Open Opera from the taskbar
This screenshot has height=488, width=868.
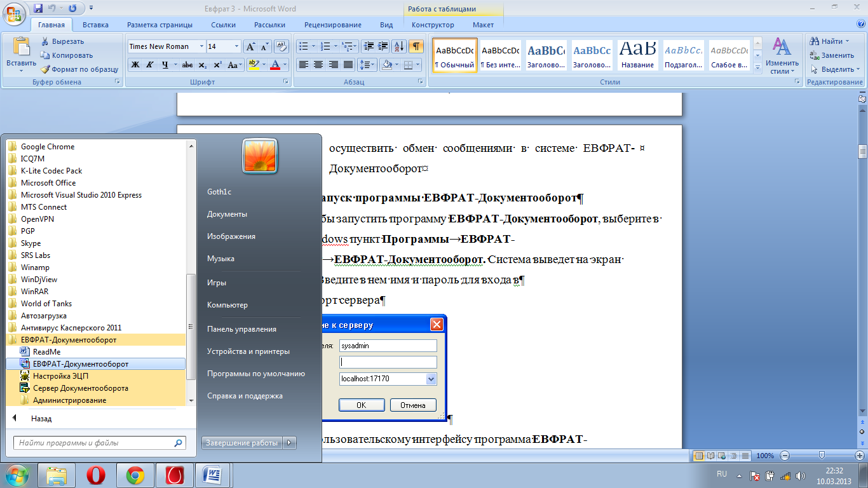[x=96, y=475]
